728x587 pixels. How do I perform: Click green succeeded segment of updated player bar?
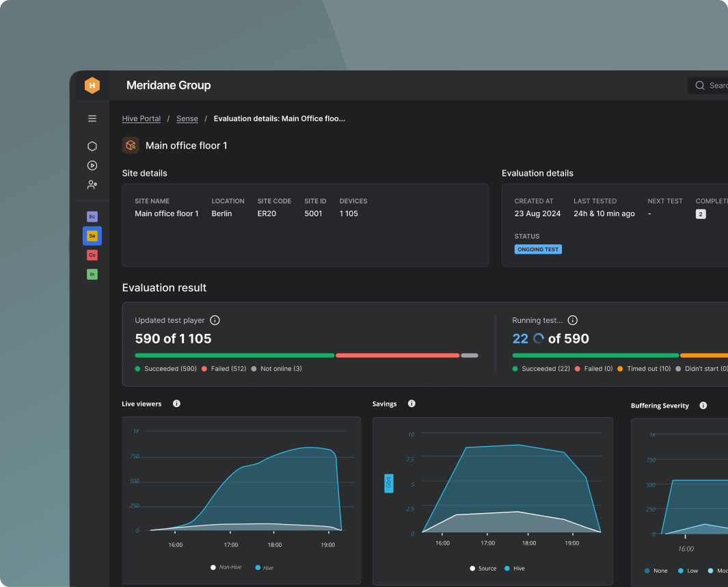[x=234, y=356]
